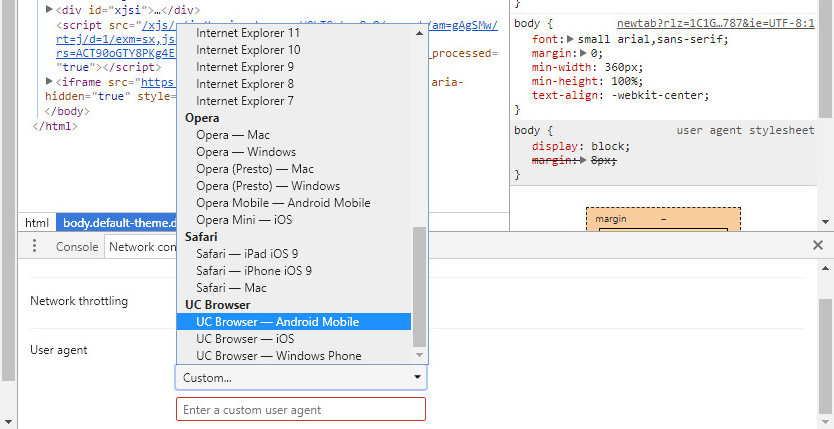Choose Opera (Presto) — Windows

pyautogui.click(x=294, y=186)
